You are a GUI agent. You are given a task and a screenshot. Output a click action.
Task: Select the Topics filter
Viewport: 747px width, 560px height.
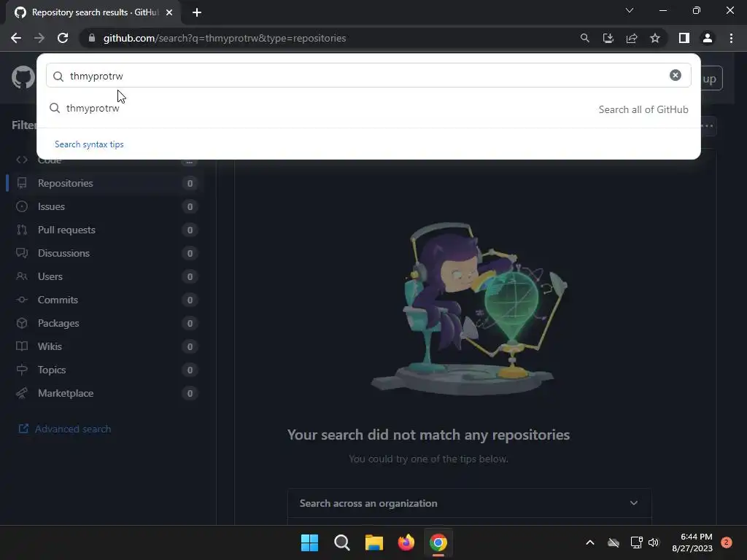click(x=106, y=370)
